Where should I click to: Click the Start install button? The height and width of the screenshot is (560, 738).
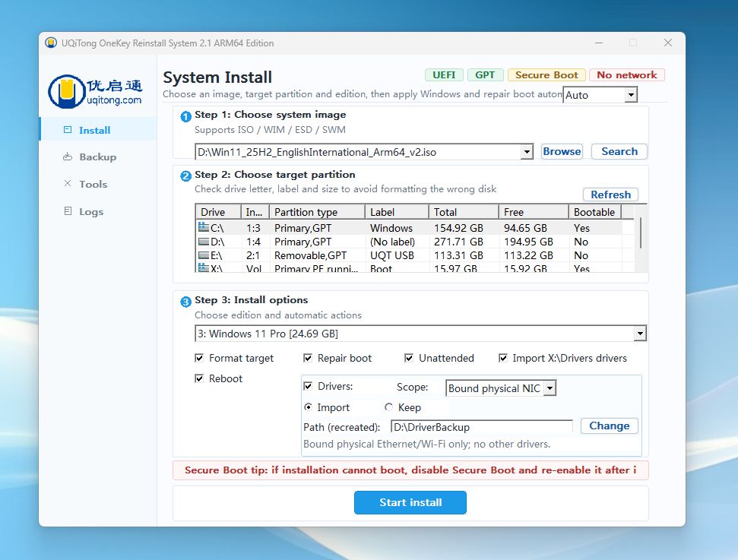(410, 502)
